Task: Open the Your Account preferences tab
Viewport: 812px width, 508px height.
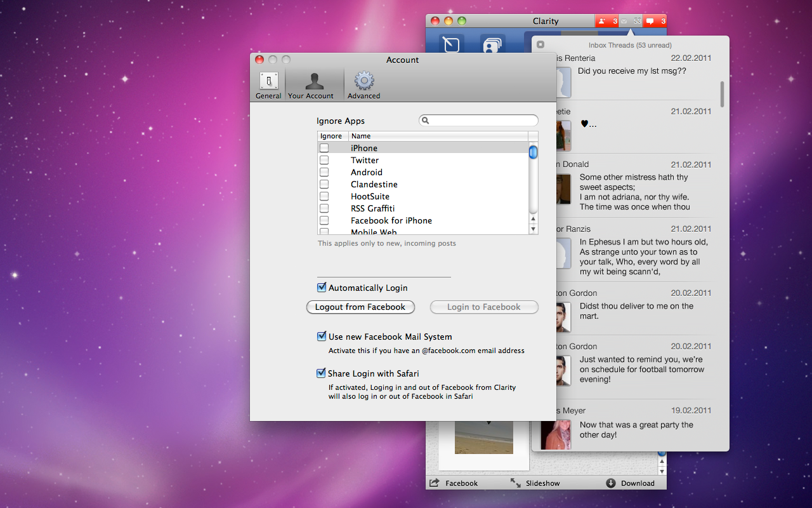Action: (311, 85)
